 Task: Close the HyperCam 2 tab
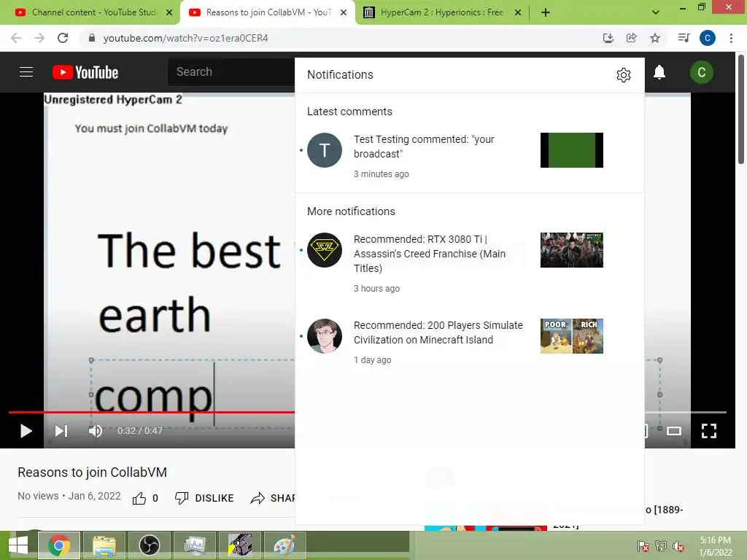click(x=518, y=13)
